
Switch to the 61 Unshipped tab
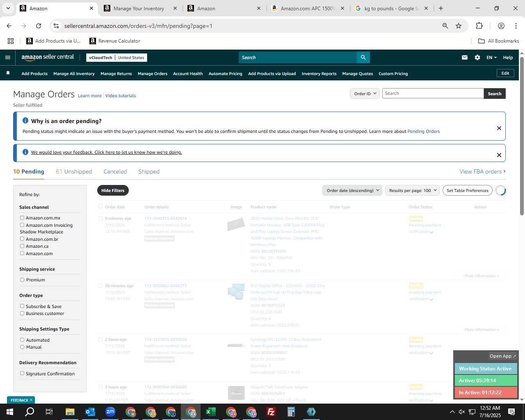(x=74, y=171)
